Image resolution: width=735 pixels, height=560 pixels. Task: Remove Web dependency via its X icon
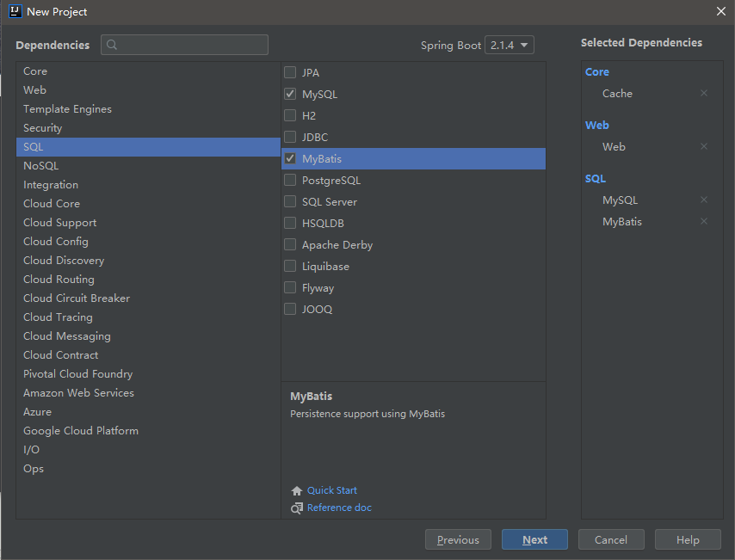[x=704, y=147]
